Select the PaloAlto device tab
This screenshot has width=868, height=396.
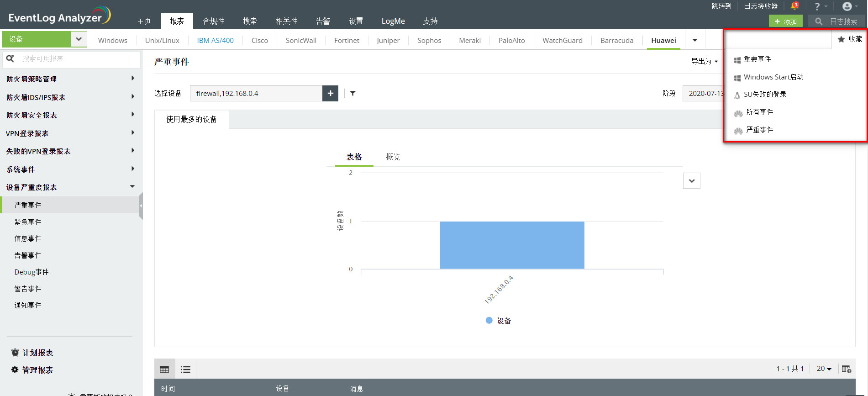[x=511, y=40]
